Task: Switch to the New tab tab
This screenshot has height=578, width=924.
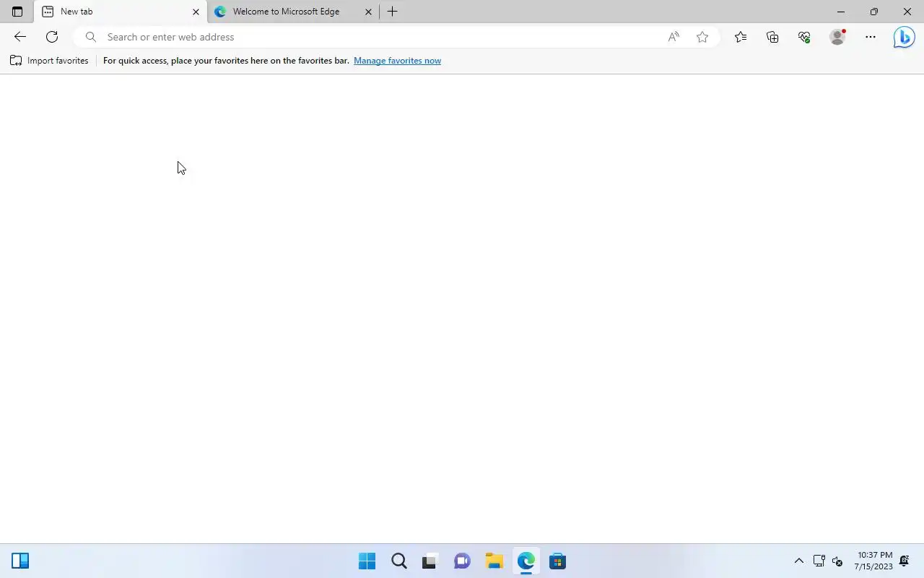Action: coord(121,12)
